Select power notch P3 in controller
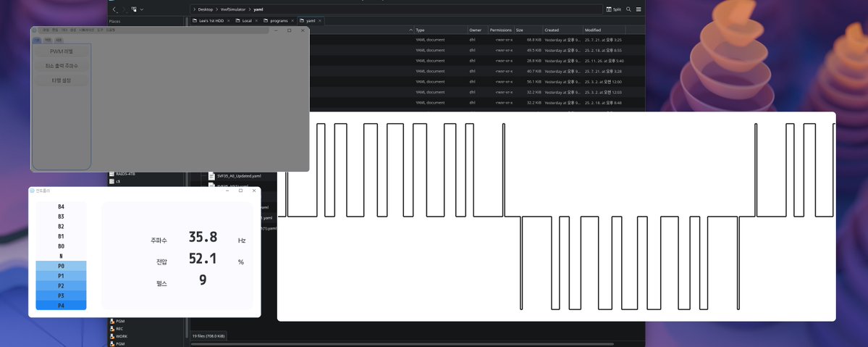Image resolution: width=868 pixels, height=347 pixels. click(x=61, y=296)
